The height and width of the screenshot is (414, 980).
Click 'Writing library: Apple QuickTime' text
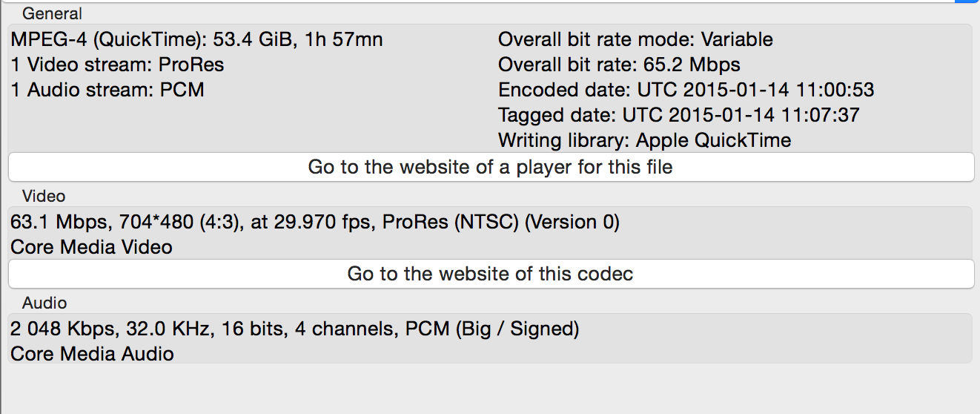[x=644, y=140]
